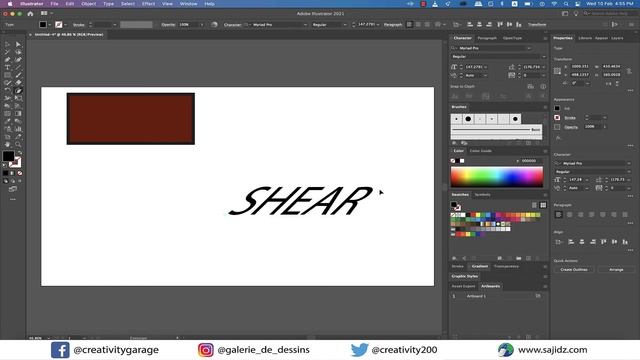
Task: Select the Paintbrush tool
Action: [18, 76]
